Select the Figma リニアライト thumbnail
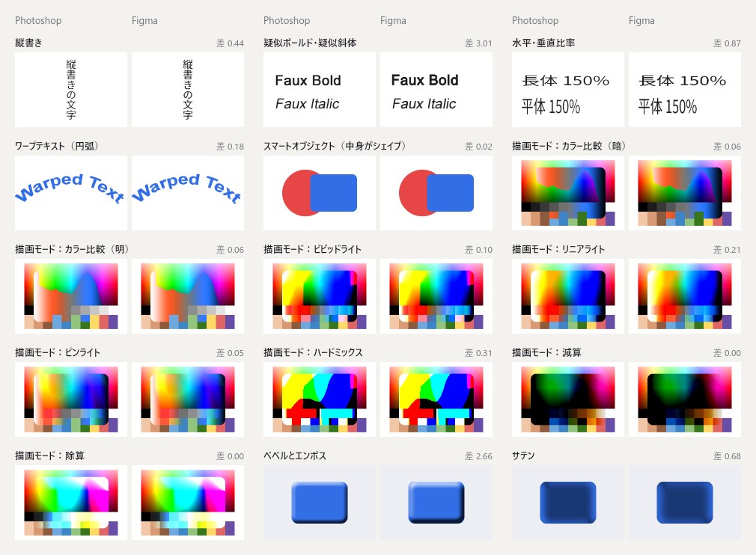756x555 pixels. coord(685,295)
